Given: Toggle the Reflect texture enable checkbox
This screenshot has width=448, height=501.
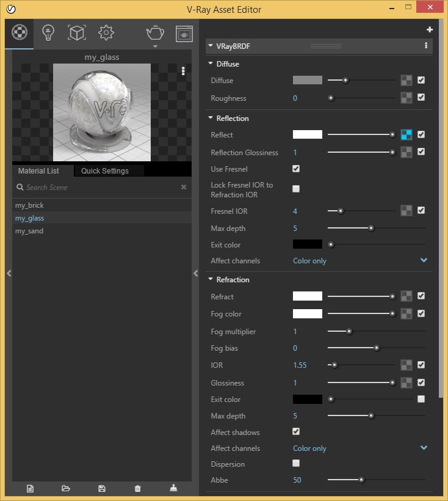Looking at the screenshot, I should point(421,134).
